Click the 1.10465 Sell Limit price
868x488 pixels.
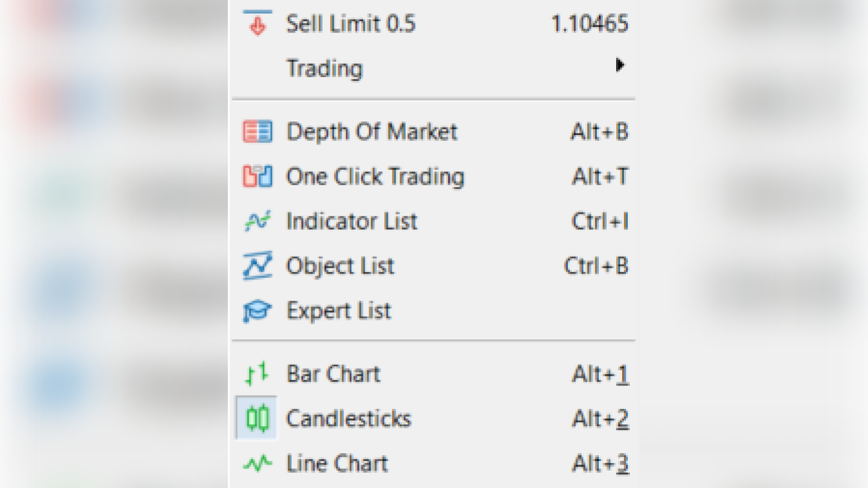[590, 24]
